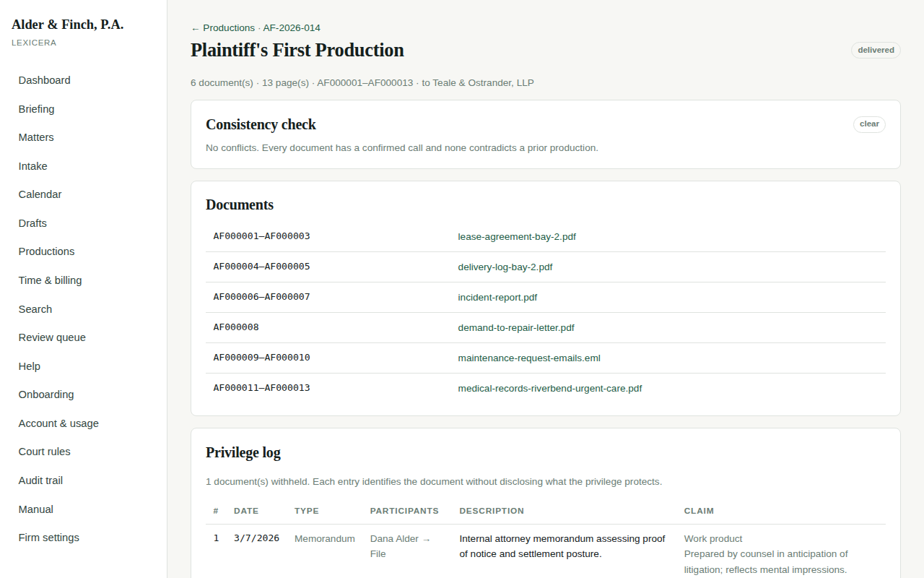Screen dimensions: 924x578
Task: Click the 3/7/2026 date cell
Action: click(256, 538)
